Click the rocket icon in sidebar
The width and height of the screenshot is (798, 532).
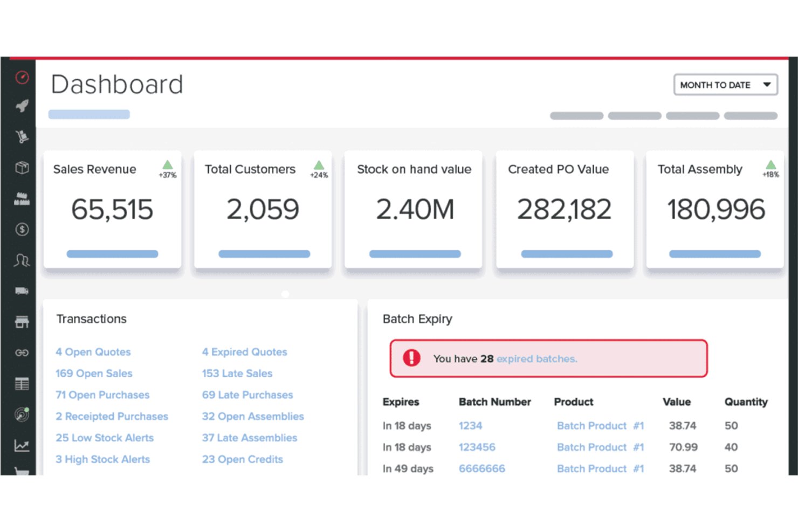22,106
